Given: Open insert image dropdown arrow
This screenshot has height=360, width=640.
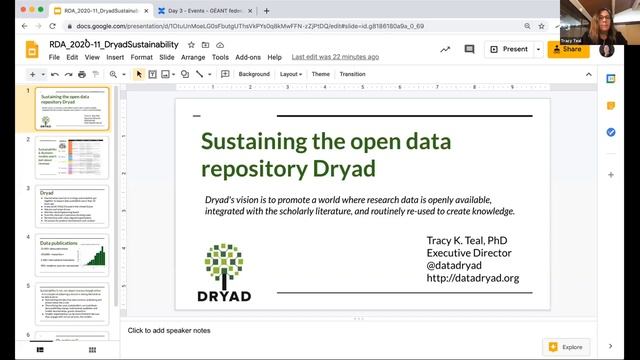Looking at the screenshot, I should point(173,74).
